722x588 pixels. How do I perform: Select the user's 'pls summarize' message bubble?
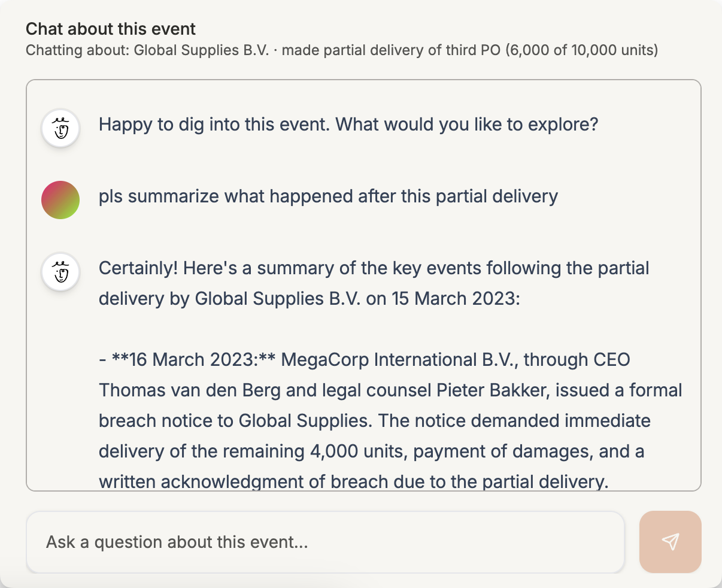[328, 196]
